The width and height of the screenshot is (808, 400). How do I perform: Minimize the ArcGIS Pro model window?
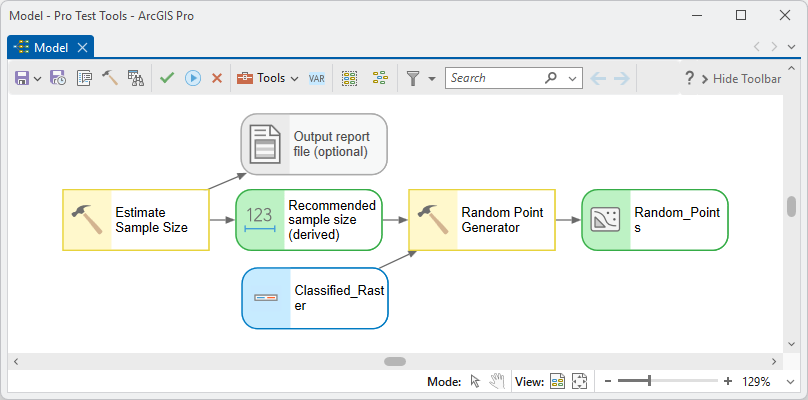tap(697, 15)
